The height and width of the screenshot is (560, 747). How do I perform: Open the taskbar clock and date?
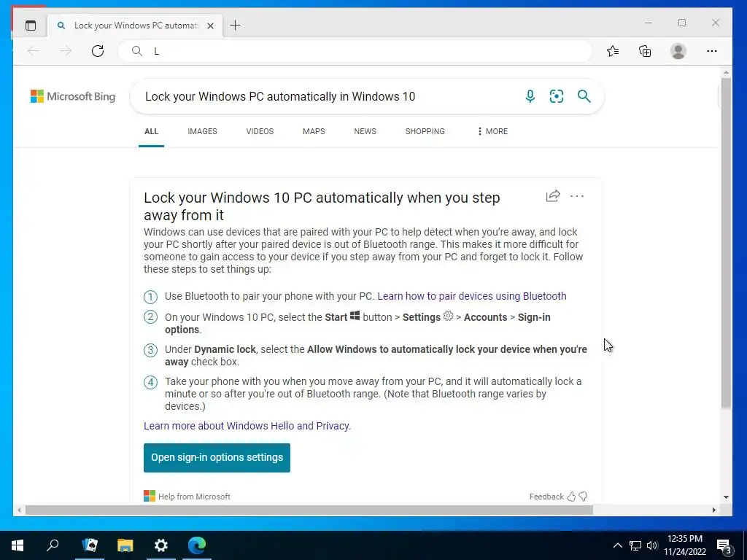[685, 545]
